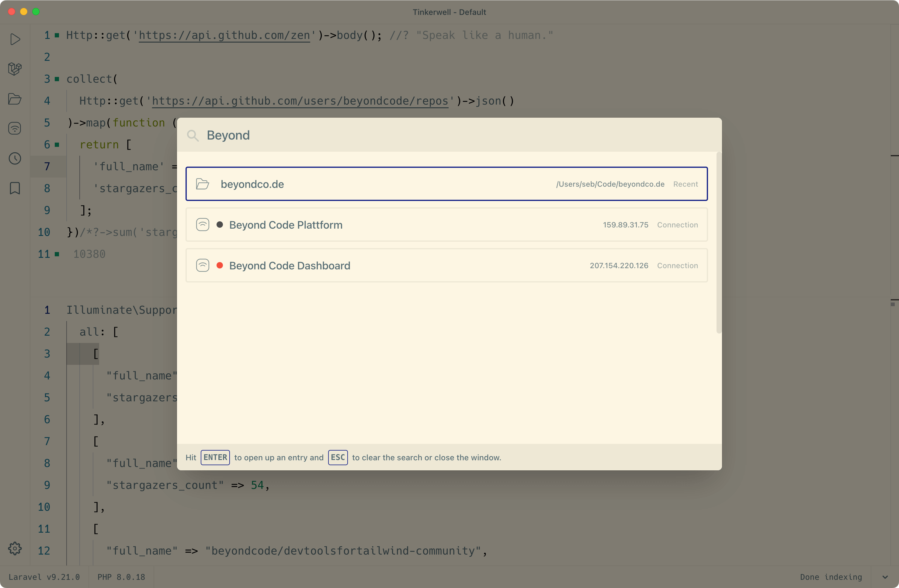This screenshot has width=899, height=588.
Task: Click the 207.154.220.126 IP address
Action: coord(619,265)
